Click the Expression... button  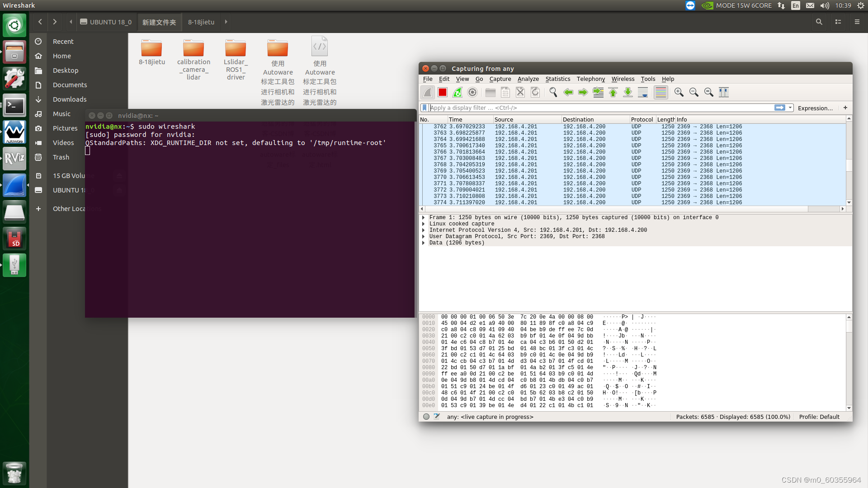815,108
